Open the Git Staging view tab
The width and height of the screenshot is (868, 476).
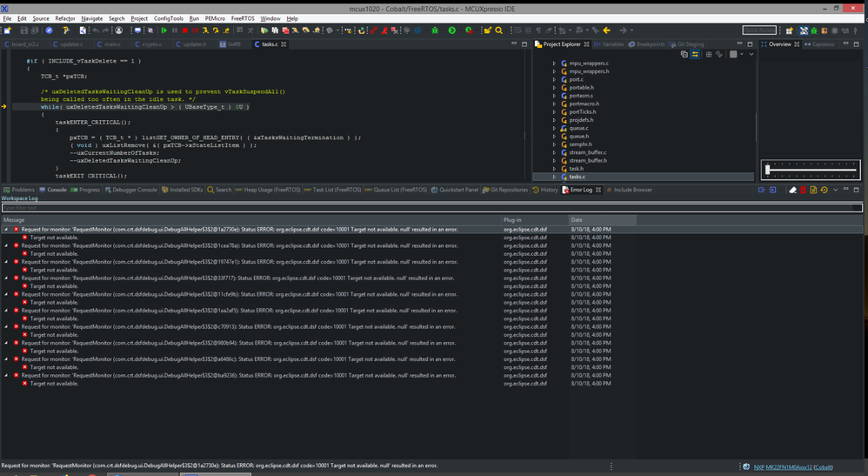click(x=686, y=44)
